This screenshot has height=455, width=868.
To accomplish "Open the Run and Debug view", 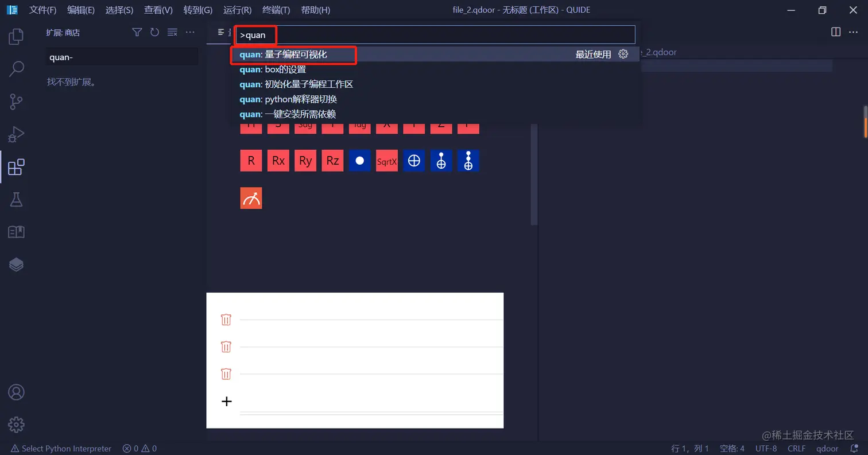I will (16, 134).
